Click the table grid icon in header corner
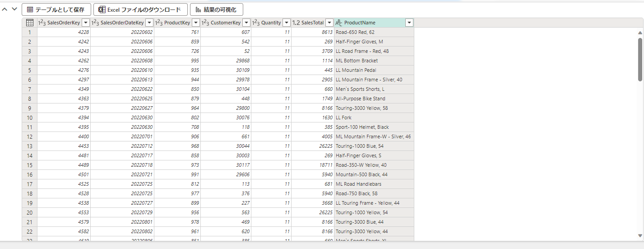The image size is (644, 249). coord(29,23)
